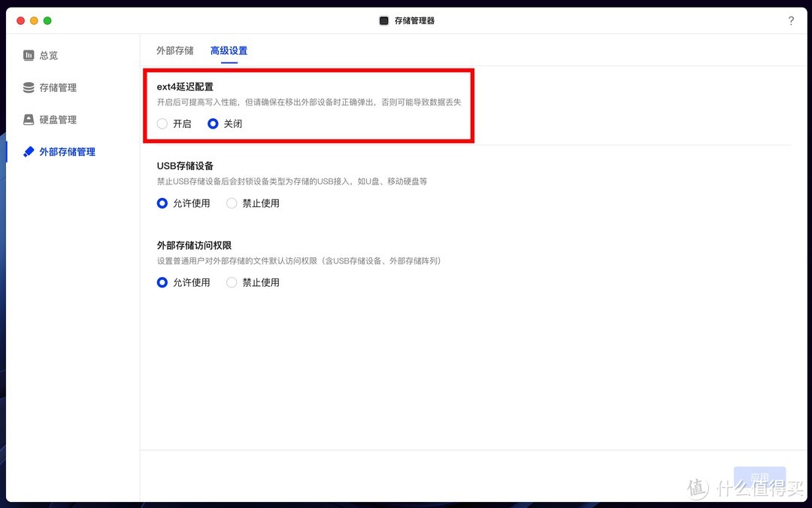812x508 pixels.
Task: Choose 禁止使用 for USB存储设备
Action: pos(232,202)
